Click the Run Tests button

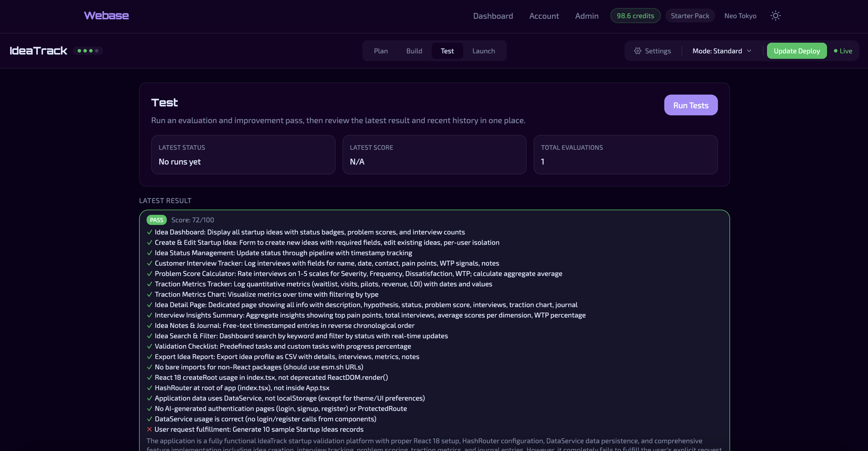(691, 105)
